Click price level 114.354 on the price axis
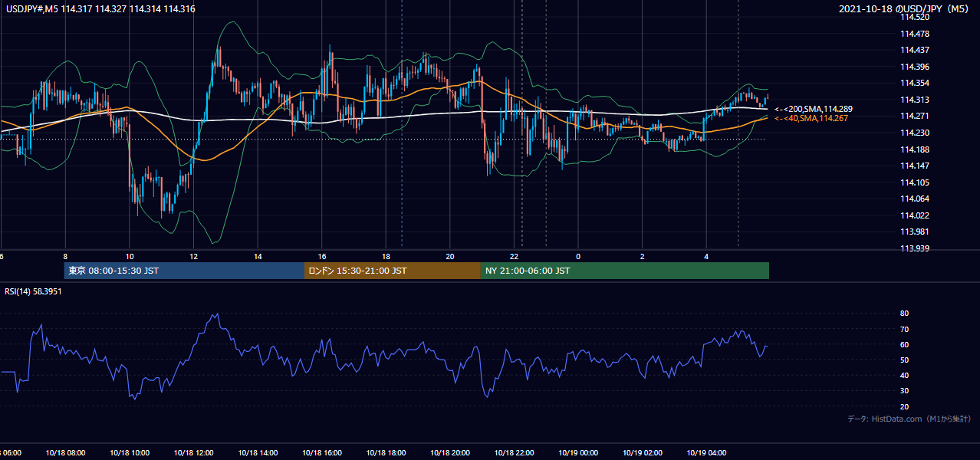 tap(916, 84)
